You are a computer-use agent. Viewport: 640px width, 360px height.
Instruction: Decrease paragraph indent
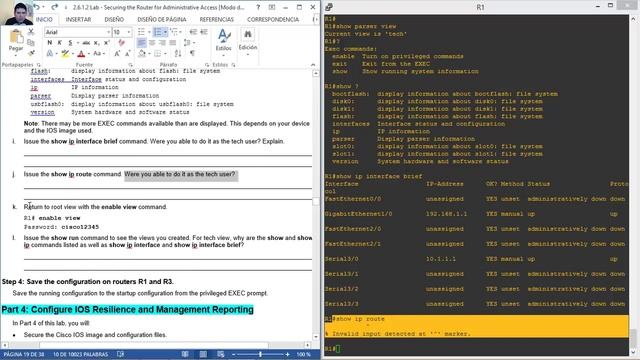click(x=193, y=32)
